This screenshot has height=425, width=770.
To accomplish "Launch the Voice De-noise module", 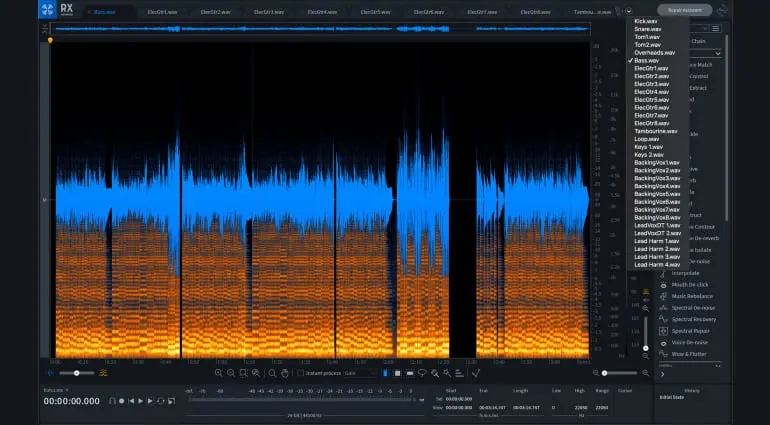I will coord(691,343).
